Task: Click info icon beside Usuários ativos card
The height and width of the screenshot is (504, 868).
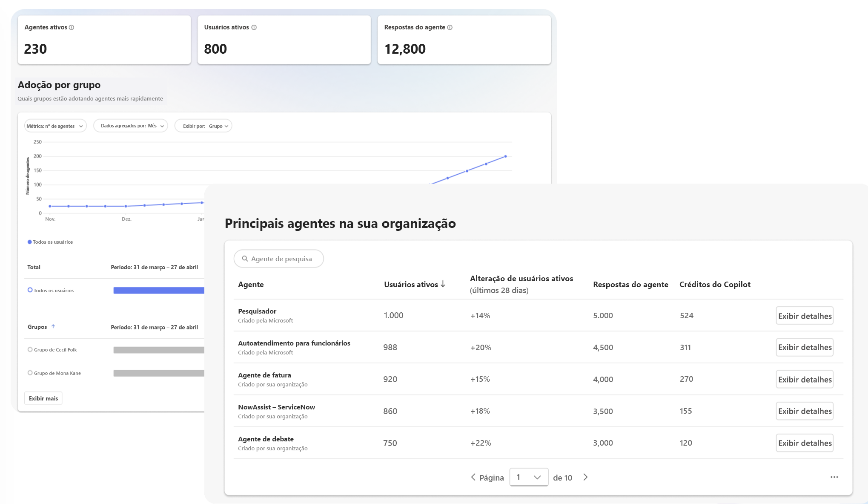Action: click(x=254, y=27)
